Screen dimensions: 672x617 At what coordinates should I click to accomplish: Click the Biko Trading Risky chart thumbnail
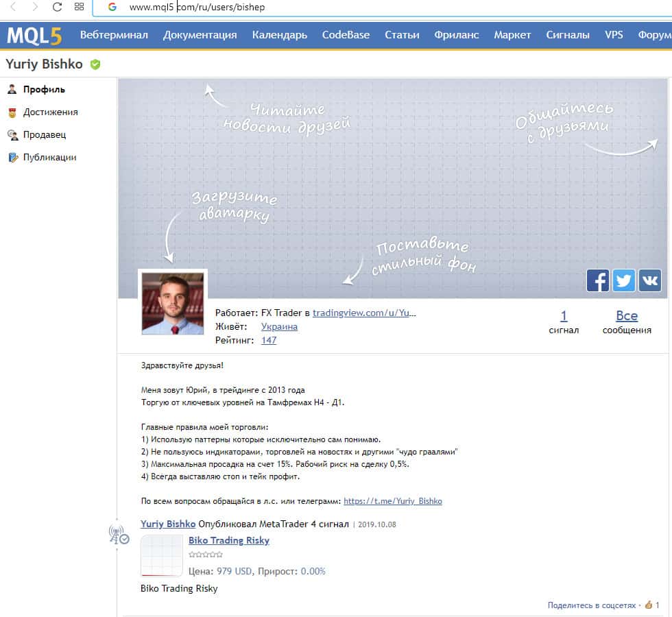click(162, 556)
